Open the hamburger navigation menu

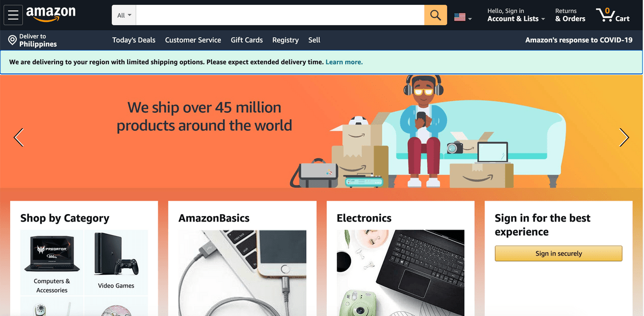pos(13,15)
